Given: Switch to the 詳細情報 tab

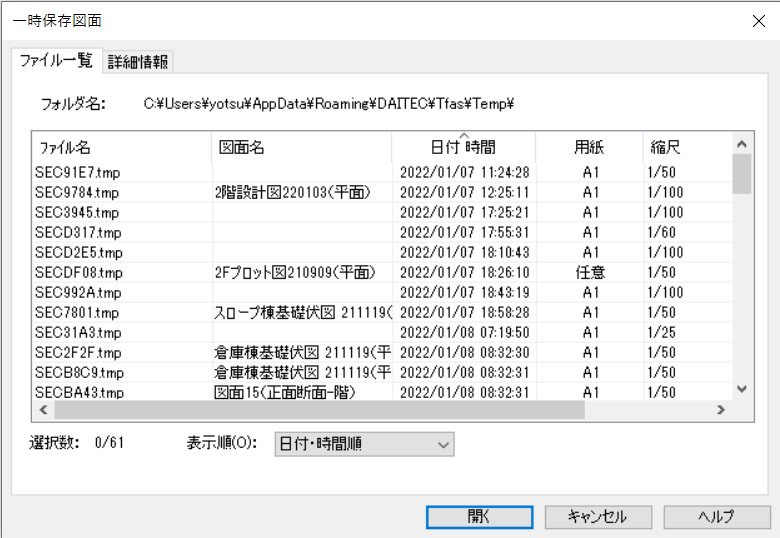Looking at the screenshot, I should click(x=138, y=62).
